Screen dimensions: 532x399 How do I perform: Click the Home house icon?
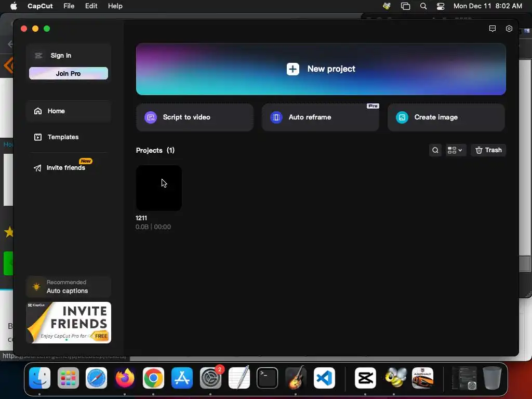(x=37, y=111)
